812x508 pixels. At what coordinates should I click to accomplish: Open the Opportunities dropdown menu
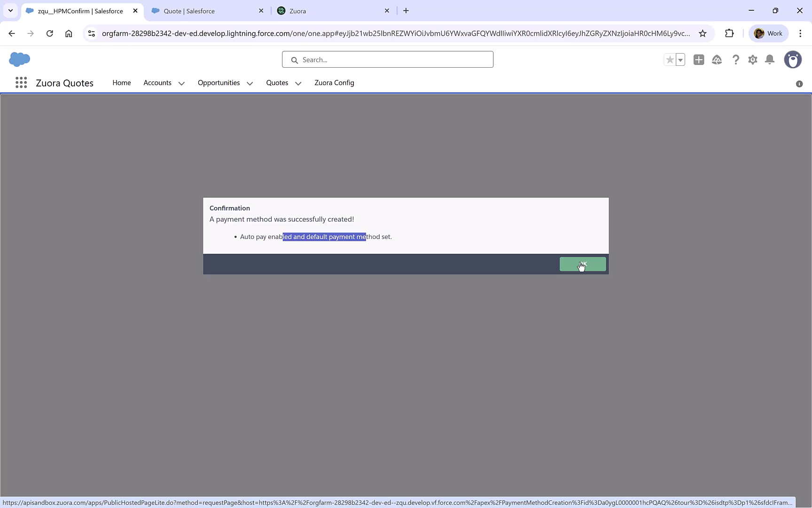pyautogui.click(x=250, y=83)
